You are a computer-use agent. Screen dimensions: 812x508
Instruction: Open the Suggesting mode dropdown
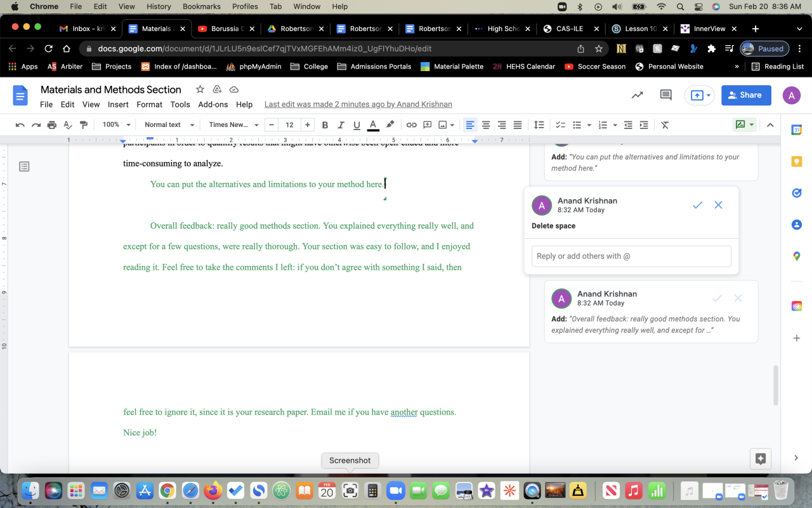pyautogui.click(x=745, y=125)
